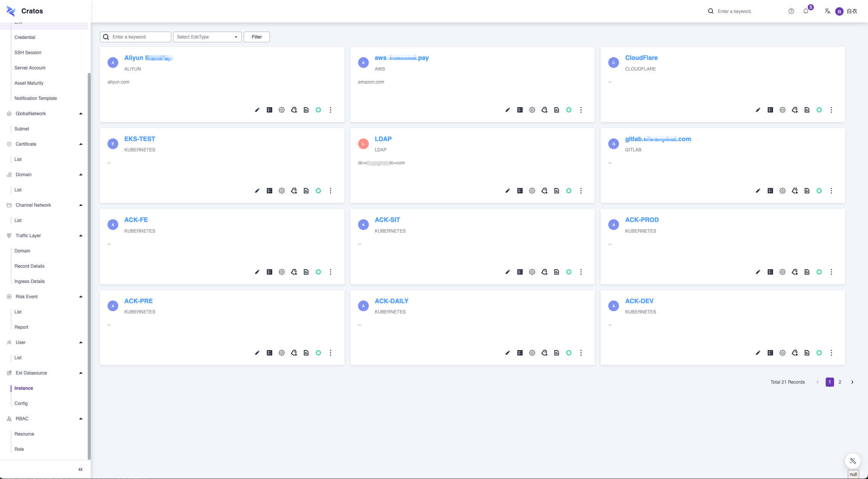Open SSH Session in the sidebar
This screenshot has height=479, width=868.
[x=28, y=53]
